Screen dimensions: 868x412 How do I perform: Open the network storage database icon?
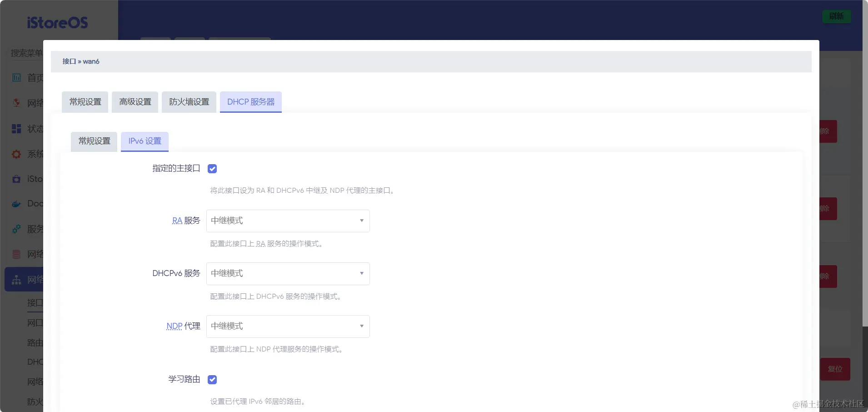click(16, 254)
